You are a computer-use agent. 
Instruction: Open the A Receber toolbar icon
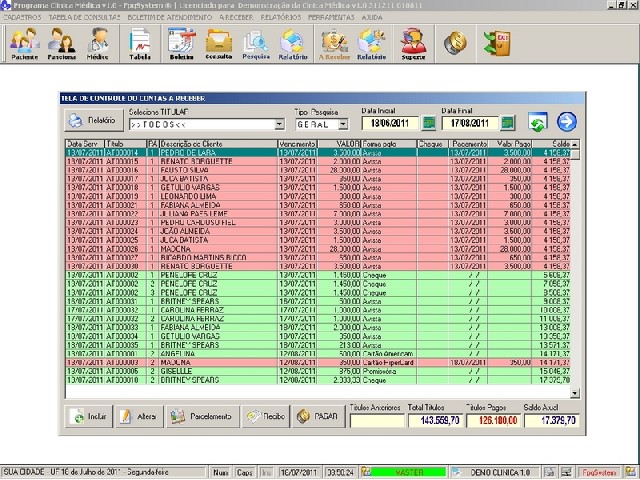click(x=334, y=43)
